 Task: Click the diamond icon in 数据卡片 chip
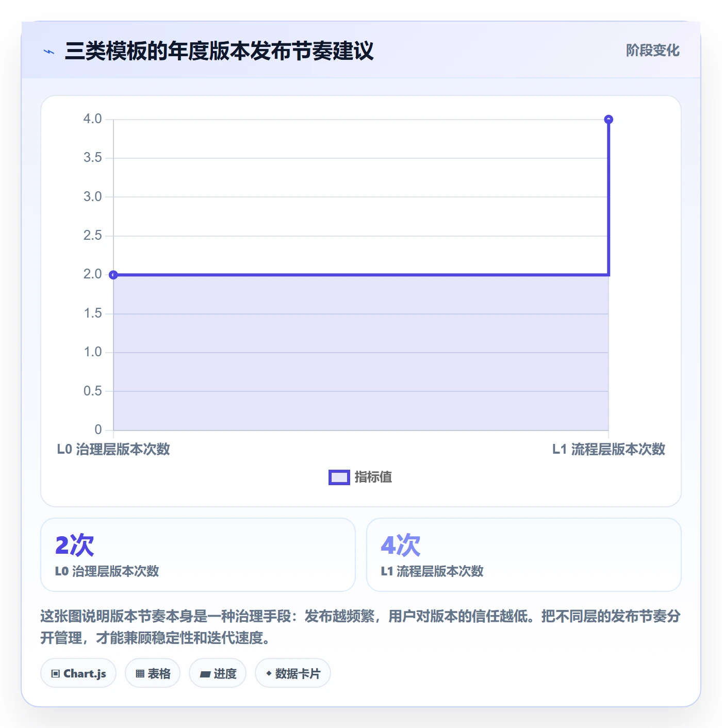pyautogui.click(x=269, y=673)
